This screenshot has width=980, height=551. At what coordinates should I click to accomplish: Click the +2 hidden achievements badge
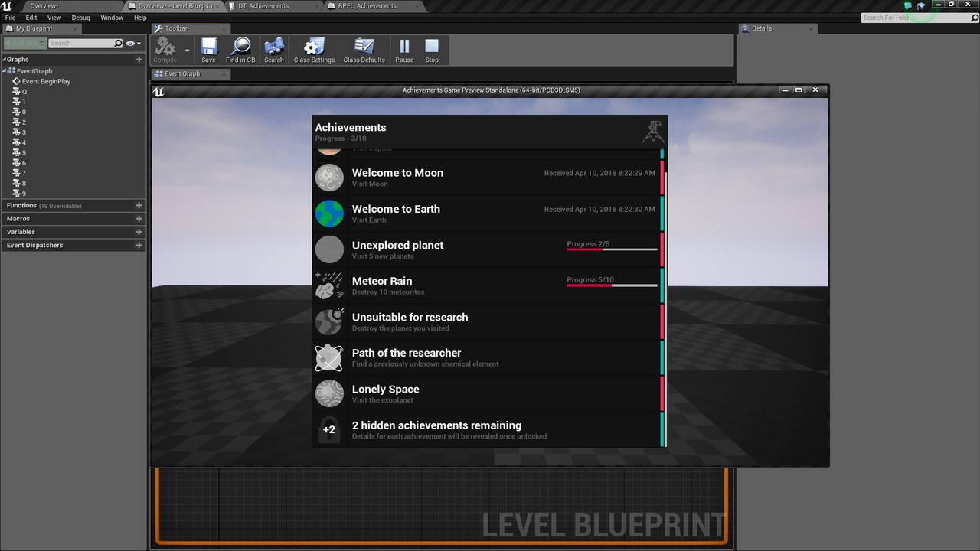coord(329,429)
